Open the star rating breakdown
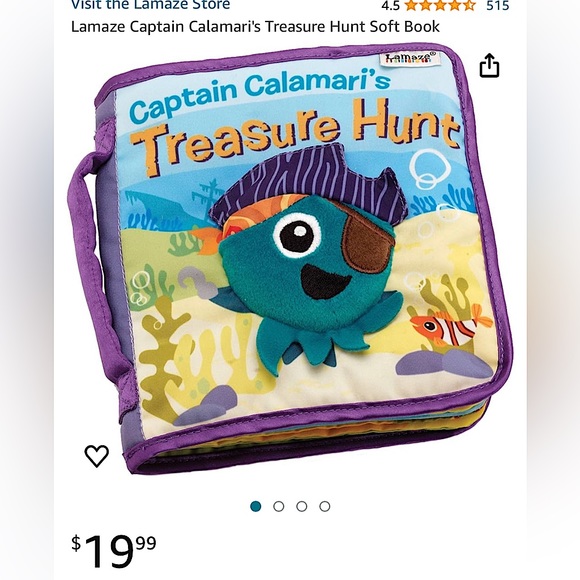 click(x=439, y=5)
